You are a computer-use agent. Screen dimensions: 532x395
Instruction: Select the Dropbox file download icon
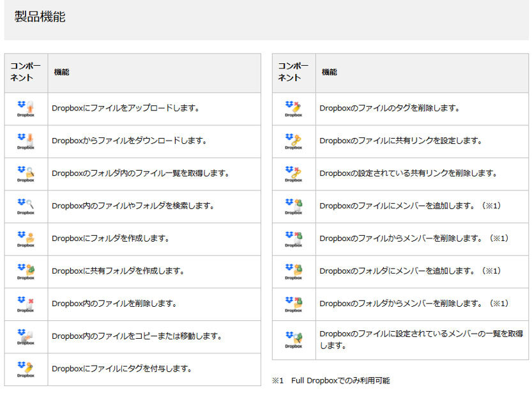pyautogui.click(x=26, y=141)
